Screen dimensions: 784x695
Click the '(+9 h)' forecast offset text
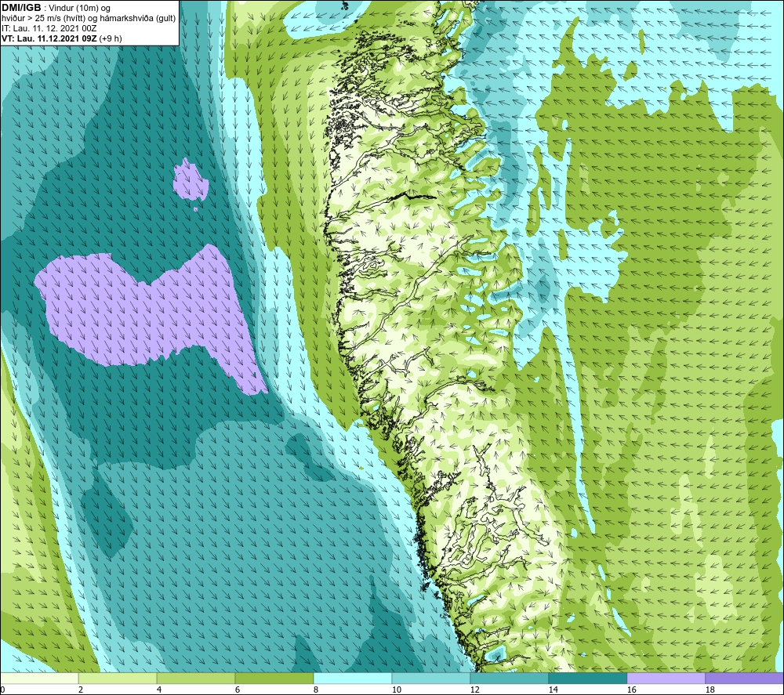(x=111, y=38)
